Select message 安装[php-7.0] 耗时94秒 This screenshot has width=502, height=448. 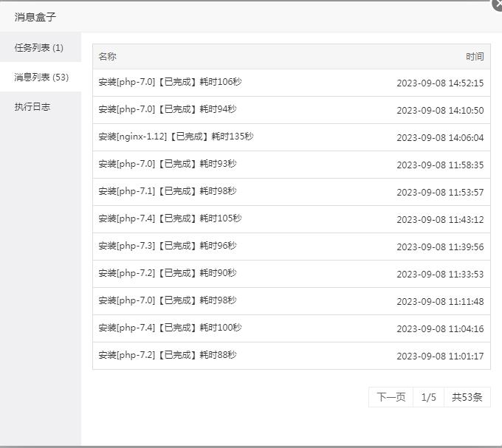[168, 109]
